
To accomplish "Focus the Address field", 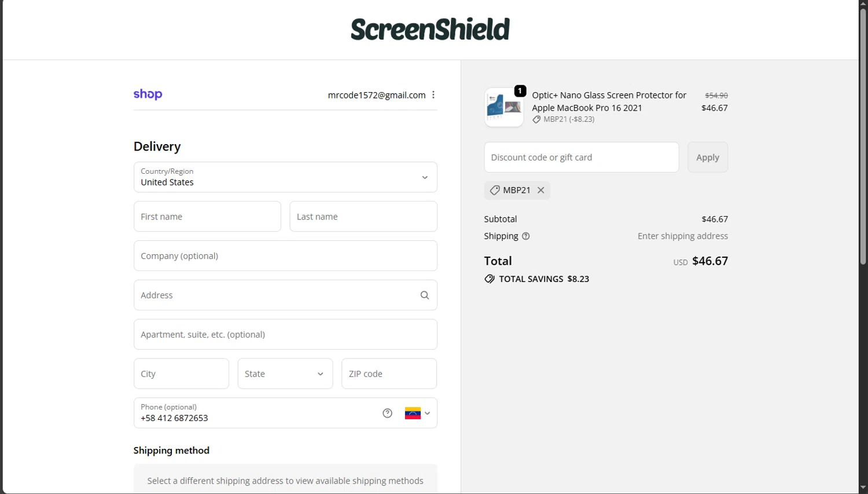I will [285, 295].
